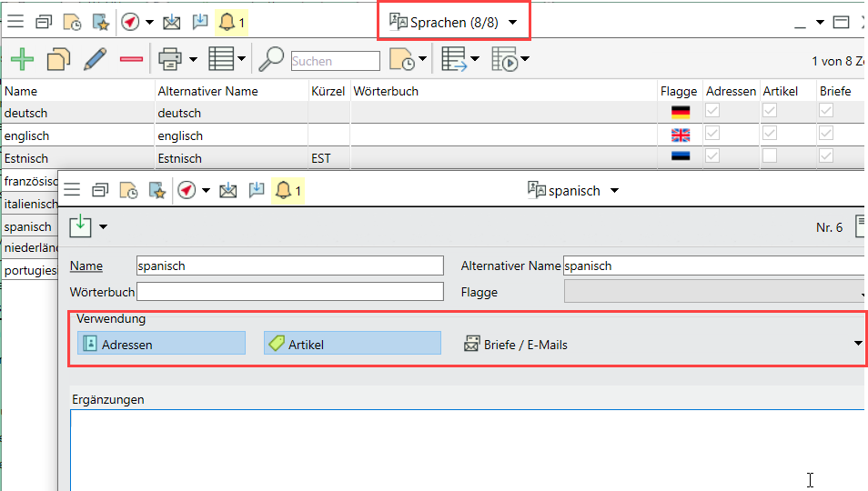Click the Wörterbuch input field
The image size is (868, 491).
coord(289,292)
